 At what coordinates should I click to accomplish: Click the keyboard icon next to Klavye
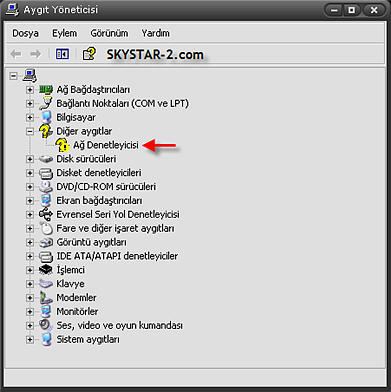(46, 284)
